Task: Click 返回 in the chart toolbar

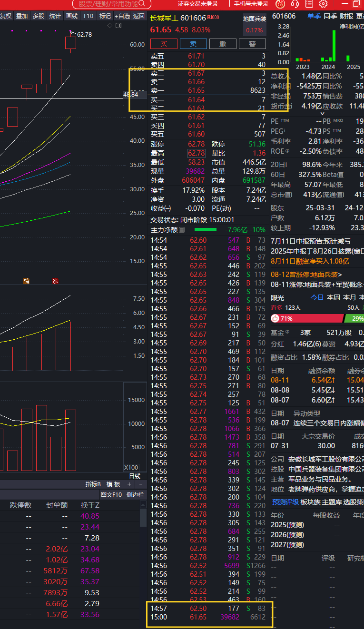Action: pyautogui.click(x=139, y=16)
